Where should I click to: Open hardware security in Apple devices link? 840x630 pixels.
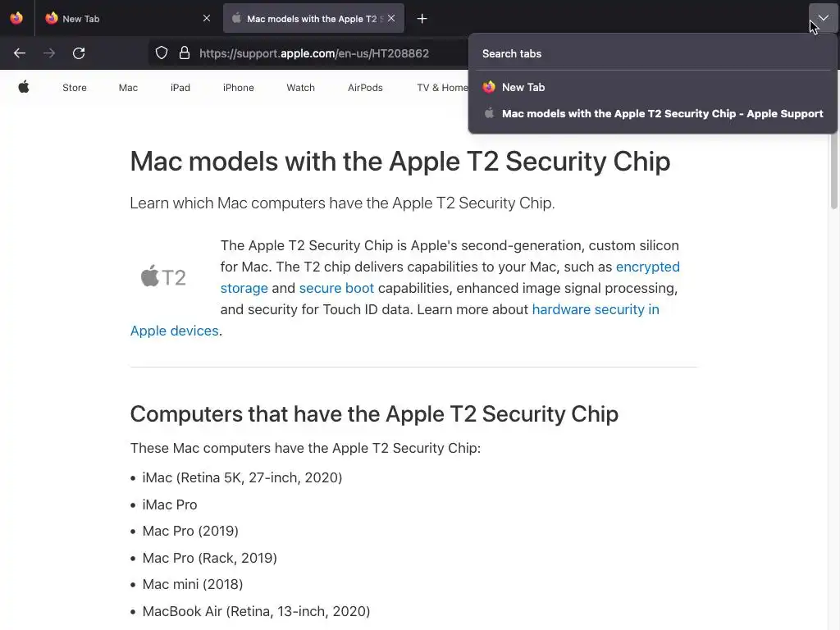595,309
